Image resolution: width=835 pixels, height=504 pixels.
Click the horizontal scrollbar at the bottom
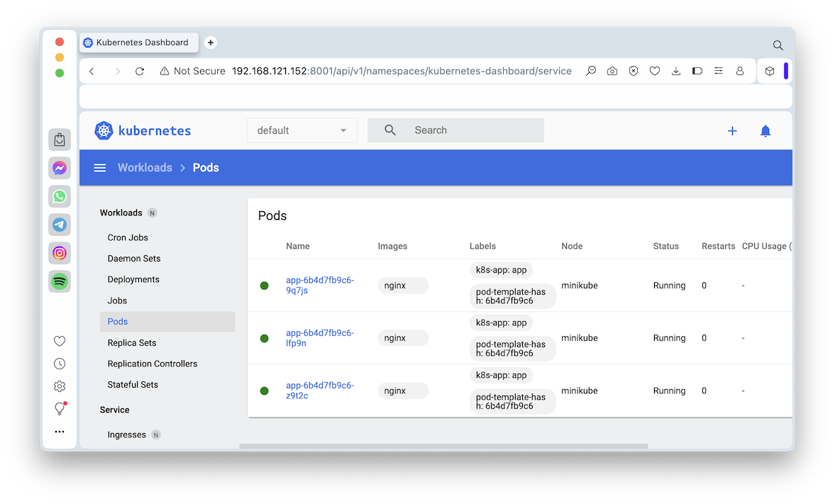click(443, 446)
